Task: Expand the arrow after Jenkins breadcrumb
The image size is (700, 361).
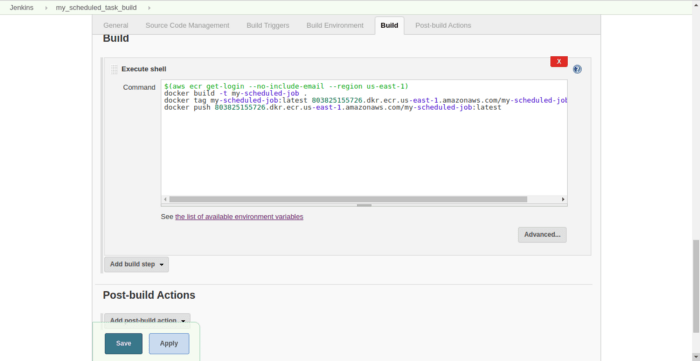Action: pyautogui.click(x=46, y=8)
